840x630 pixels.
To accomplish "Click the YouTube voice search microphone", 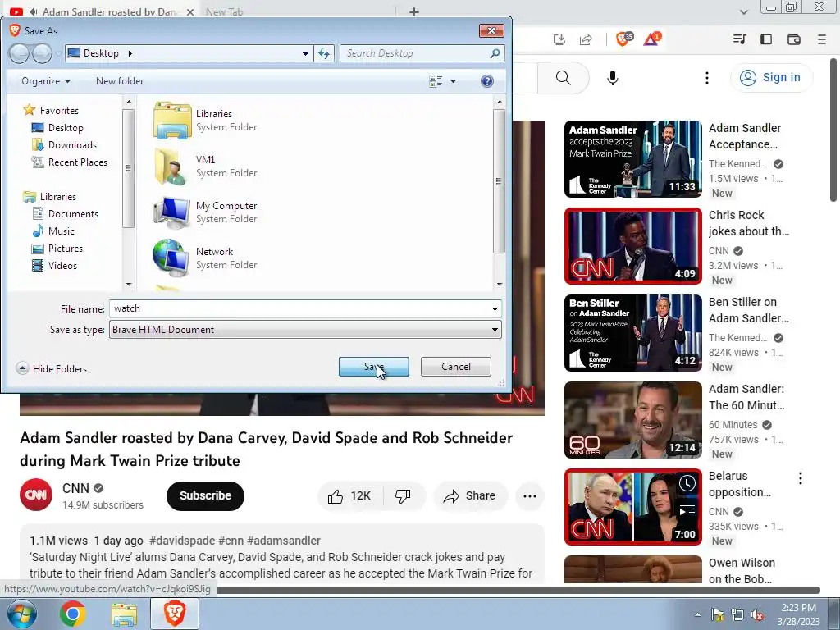I will 613,78.
